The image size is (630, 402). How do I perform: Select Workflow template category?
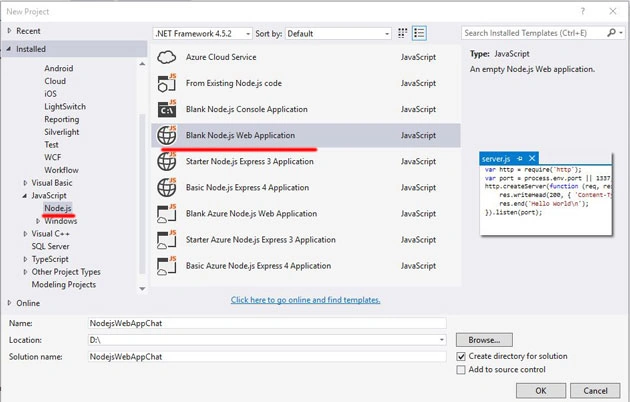pyautogui.click(x=61, y=170)
